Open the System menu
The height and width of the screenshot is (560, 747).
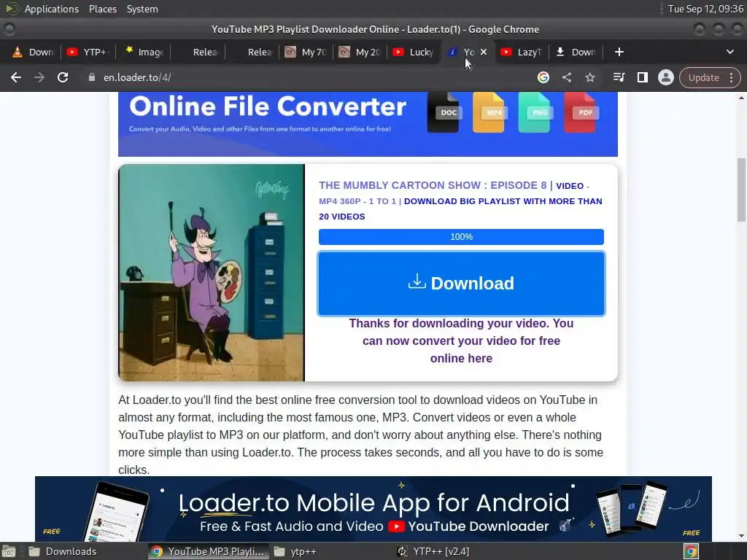tap(142, 9)
